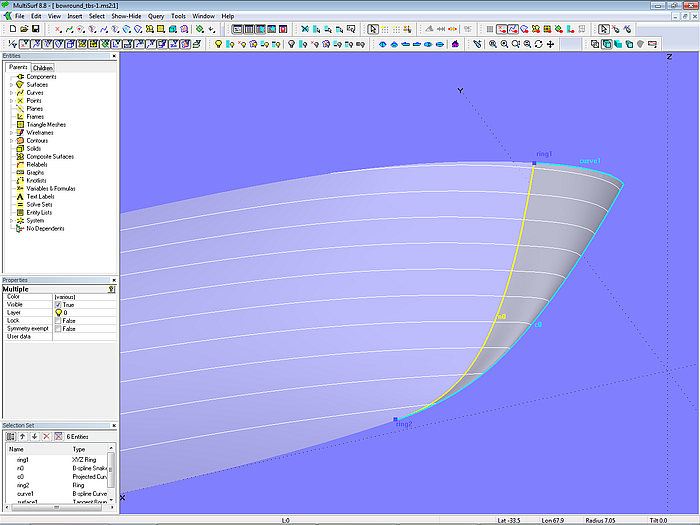
Task: Click the New file toolbar icon
Action: click(11, 29)
